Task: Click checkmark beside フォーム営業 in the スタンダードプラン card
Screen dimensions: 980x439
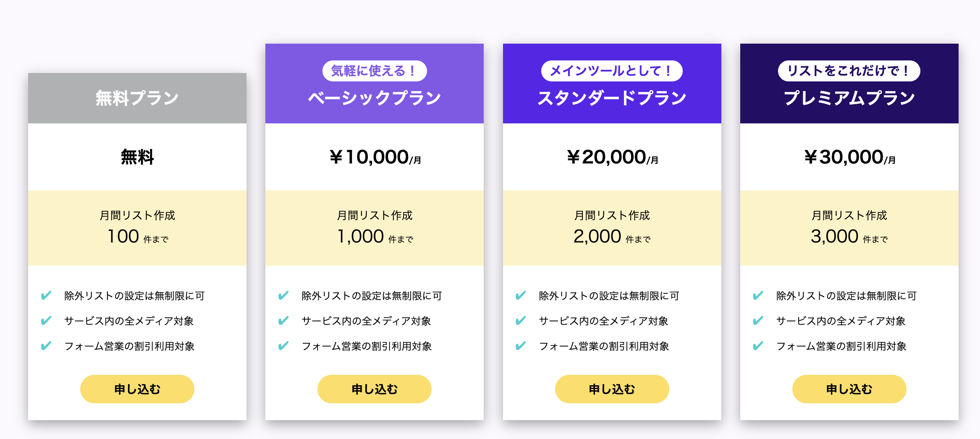Action: tap(521, 346)
